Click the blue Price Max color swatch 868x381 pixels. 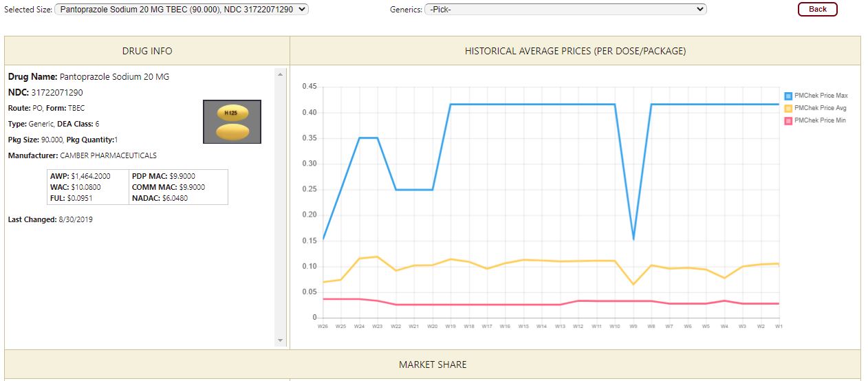788,96
